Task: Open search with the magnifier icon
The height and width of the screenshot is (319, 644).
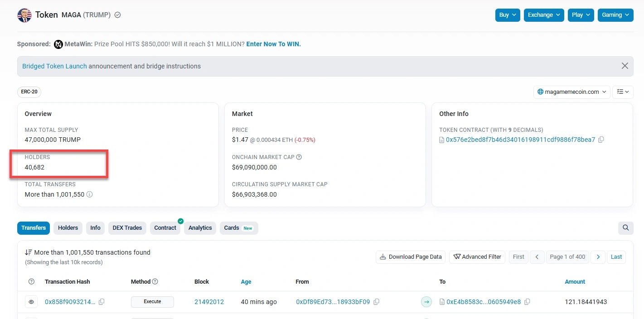Action: [625, 228]
